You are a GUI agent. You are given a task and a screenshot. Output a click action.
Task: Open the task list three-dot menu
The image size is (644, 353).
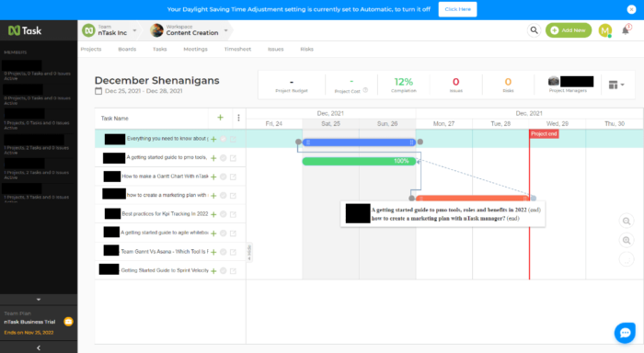(x=238, y=118)
